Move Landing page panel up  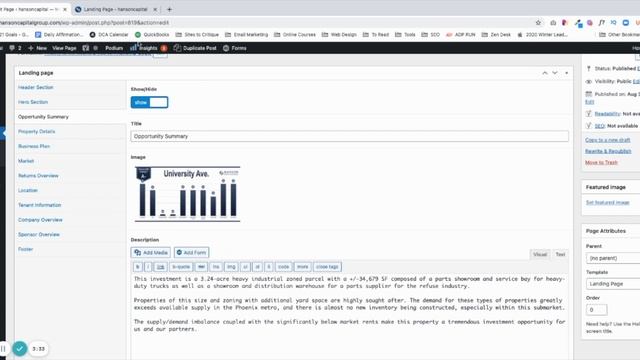pyautogui.click(x=545, y=73)
